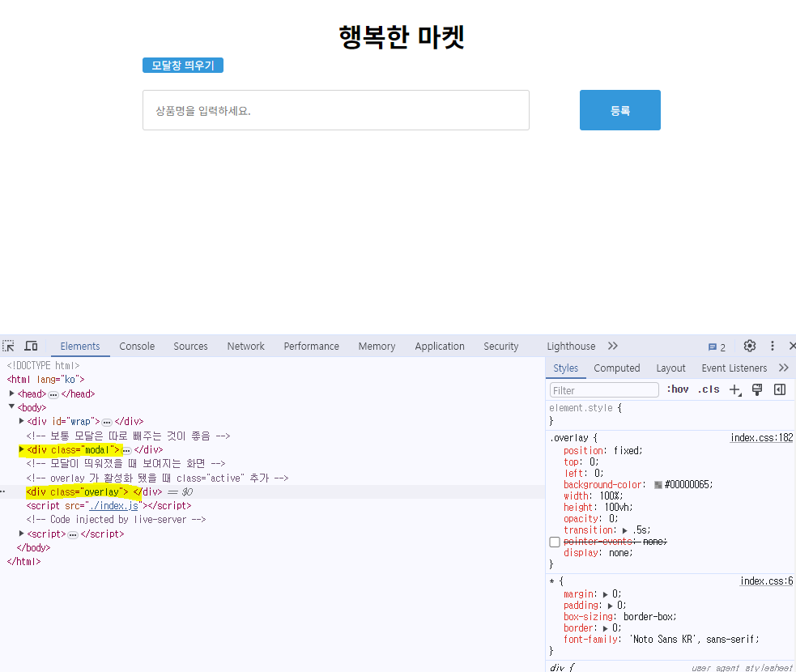Activate the inspect element picker icon

click(9, 347)
